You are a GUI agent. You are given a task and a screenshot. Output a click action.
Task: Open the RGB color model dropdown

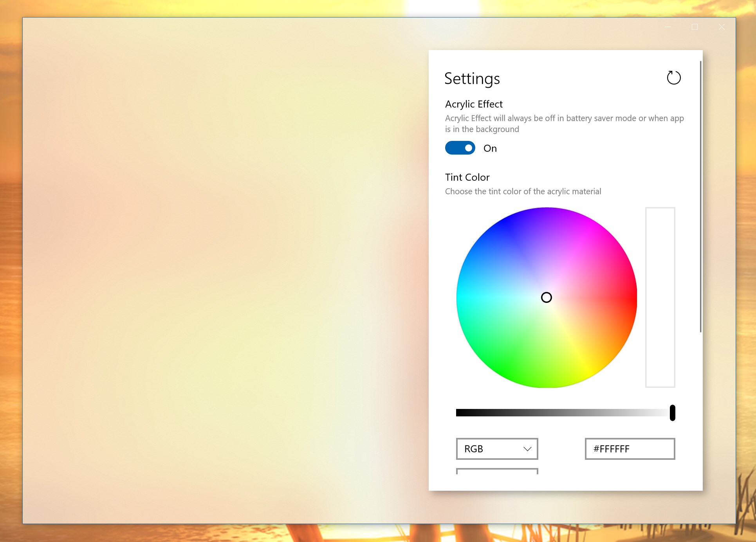496,449
